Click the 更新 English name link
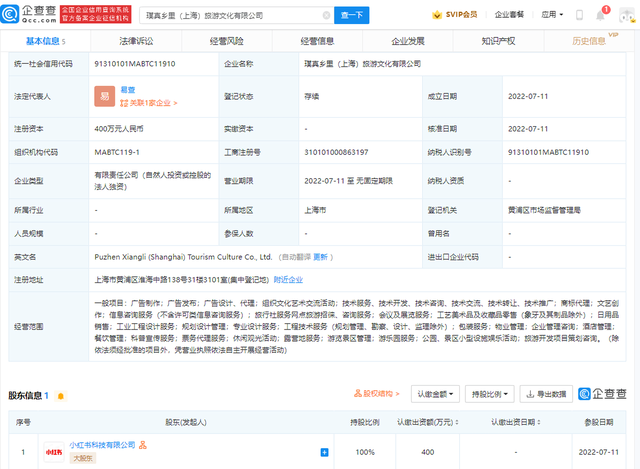 pyautogui.click(x=320, y=257)
